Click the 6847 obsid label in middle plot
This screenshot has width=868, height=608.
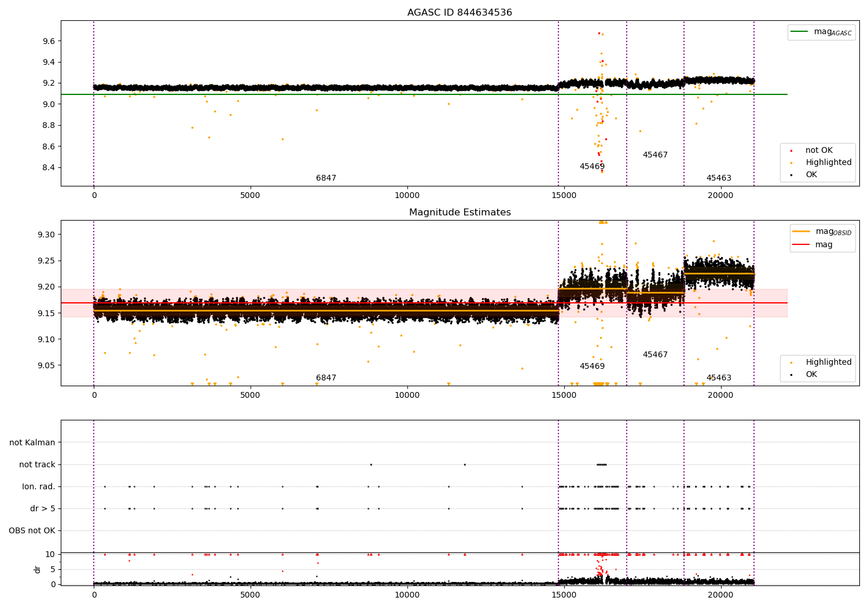[x=326, y=378]
